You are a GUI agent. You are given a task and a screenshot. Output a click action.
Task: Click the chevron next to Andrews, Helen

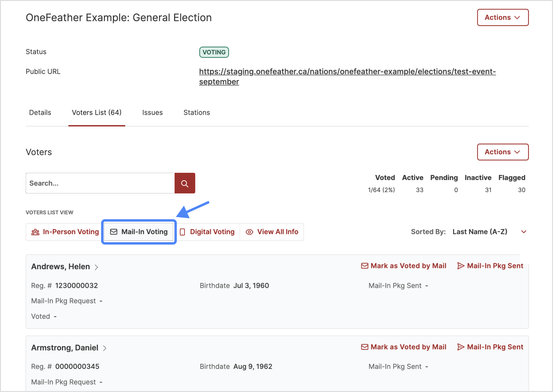click(x=96, y=267)
